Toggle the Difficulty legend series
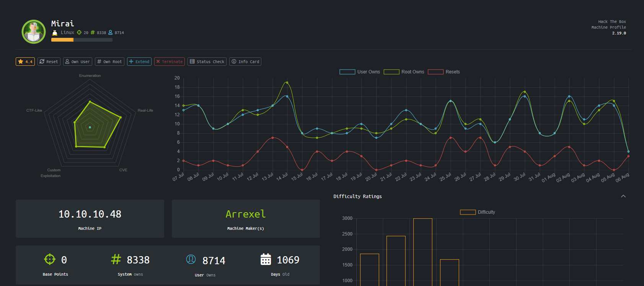The width and height of the screenshot is (644, 286). pyautogui.click(x=478, y=212)
